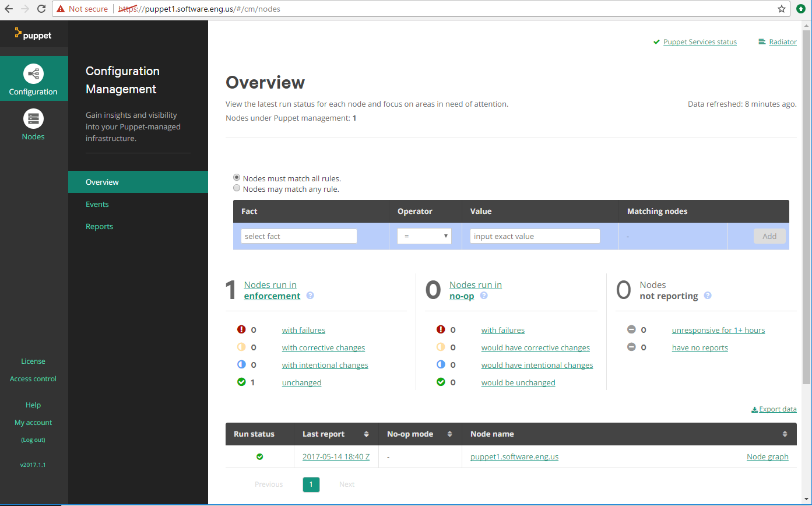Open License page
This screenshot has height=506, width=812.
coord(33,361)
